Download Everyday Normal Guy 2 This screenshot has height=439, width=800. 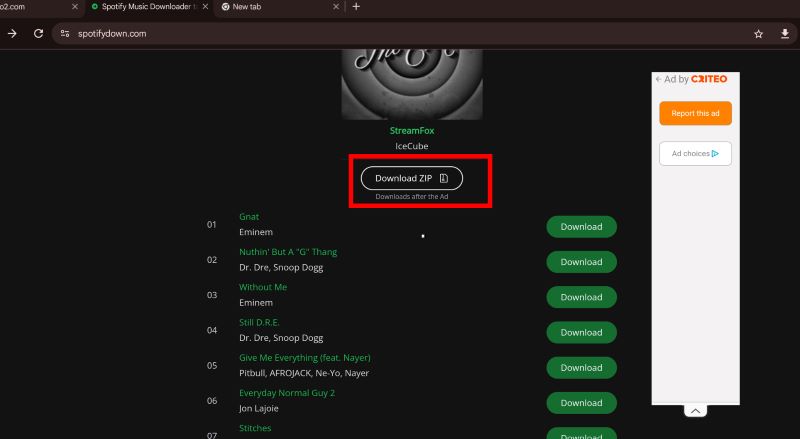[x=581, y=403]
